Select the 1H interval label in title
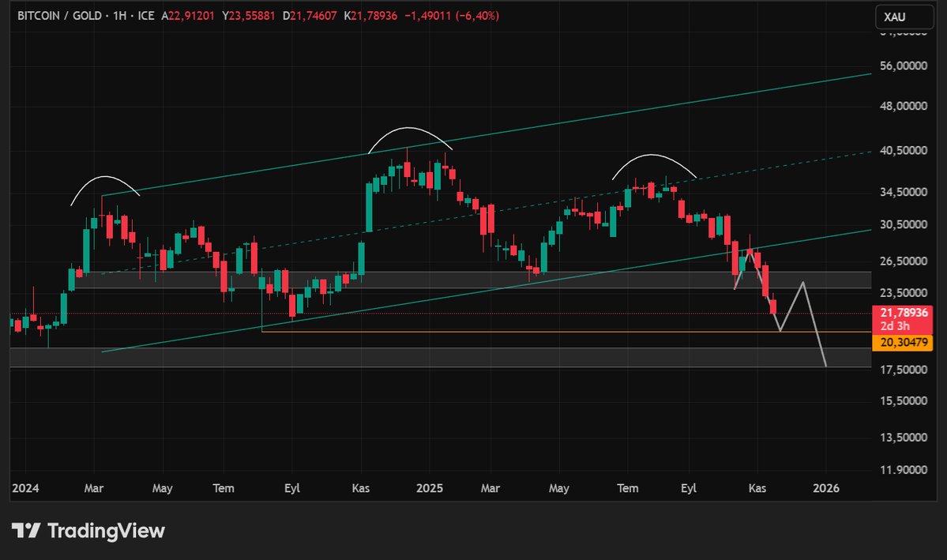Image resolution: width=947 pixels, height=560 pixels. [x=119, y=16]
